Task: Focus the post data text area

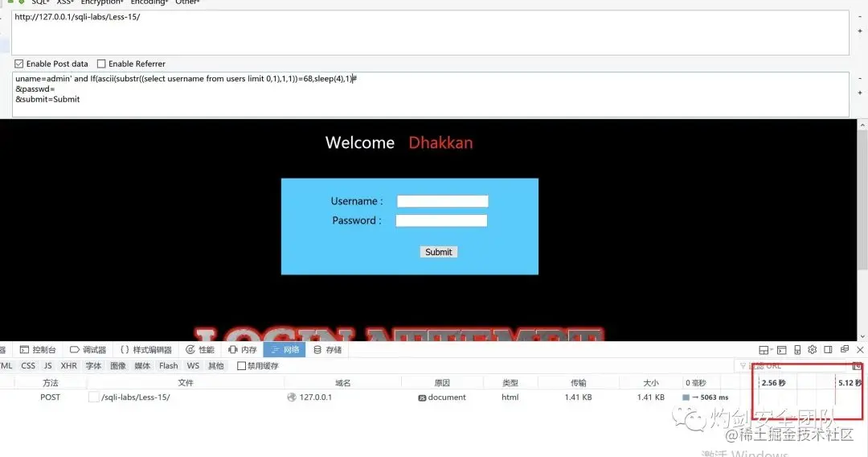Action: (430, 94)
